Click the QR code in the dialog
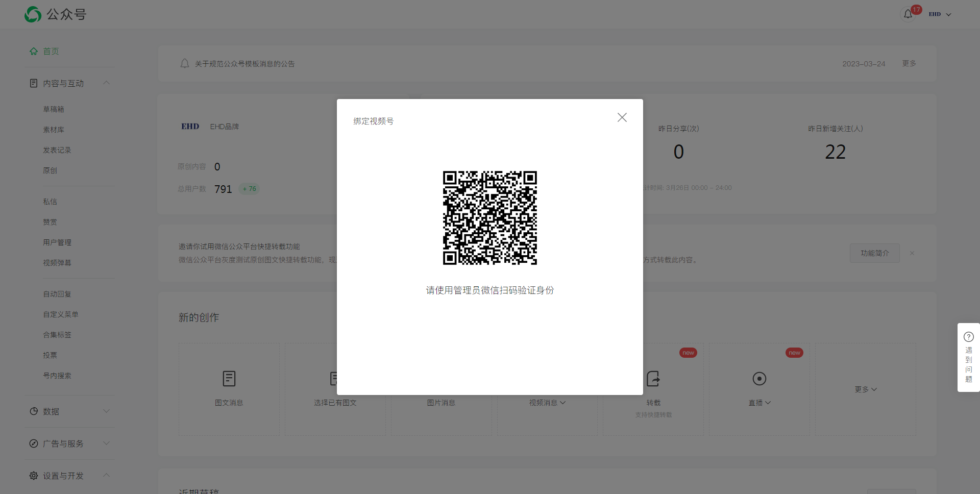The width and height of the screenshot is (980, 494). tap(490, 218)
